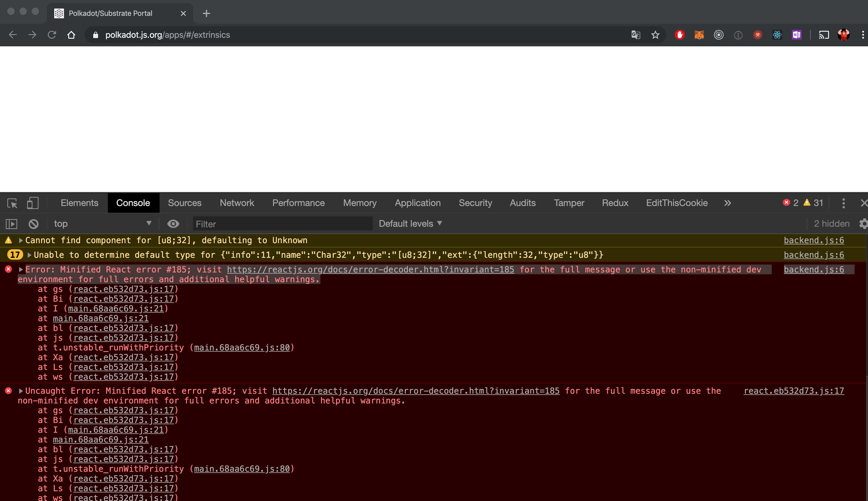Open the greyed-out info circle extension
Viewport: 868px width, 501px height.
(x=738, y=35)
